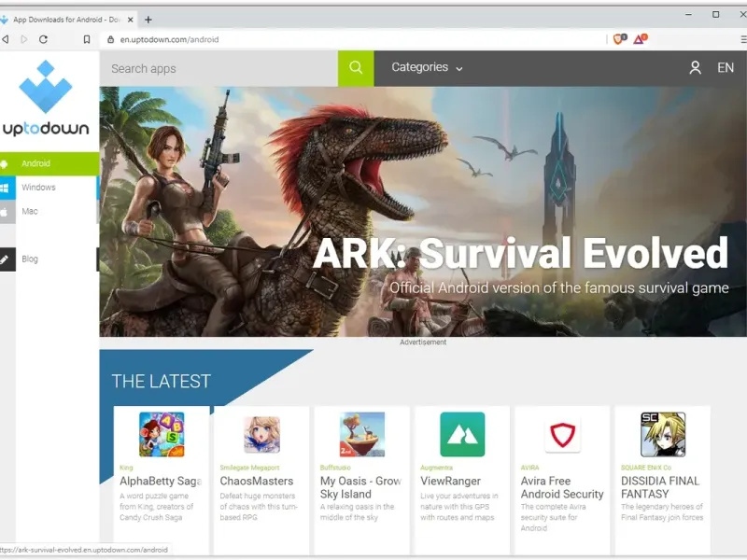Click the ViewRanger title link
This screenshot has height=560, width=747.
coord(450,481)
